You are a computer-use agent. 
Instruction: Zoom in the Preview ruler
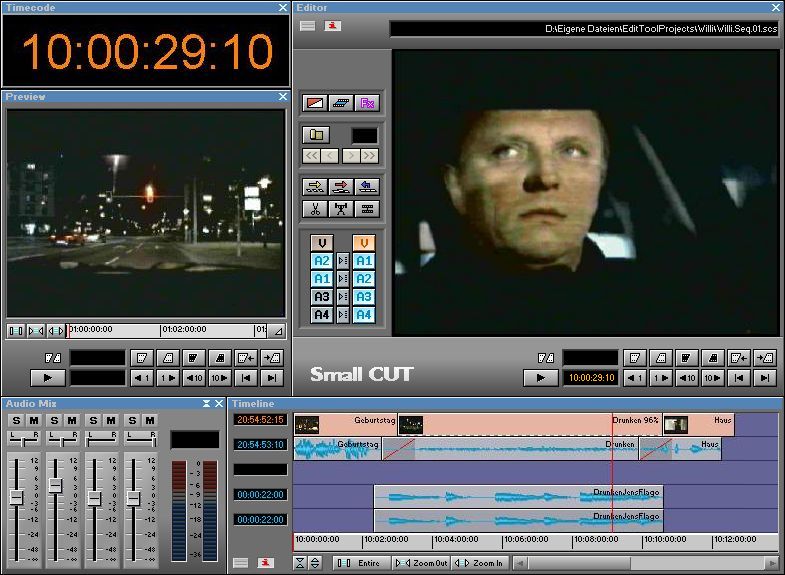tap(56, 331)
